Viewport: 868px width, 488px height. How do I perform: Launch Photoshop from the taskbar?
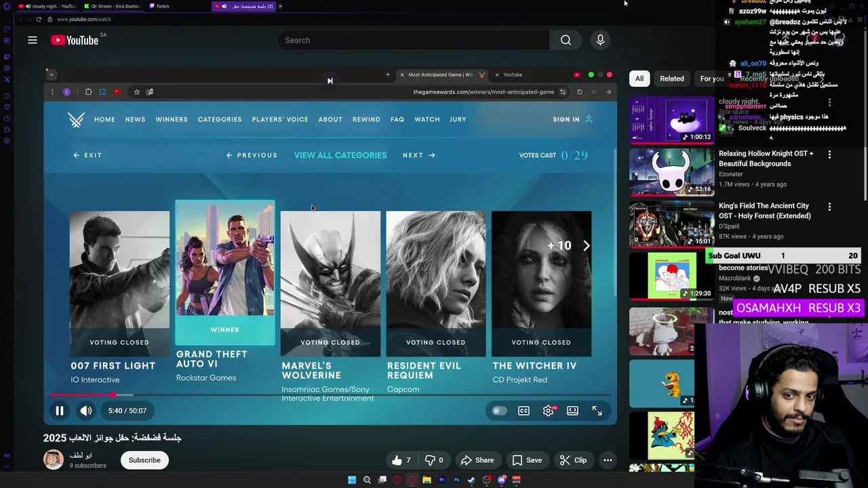pos(456,480)
